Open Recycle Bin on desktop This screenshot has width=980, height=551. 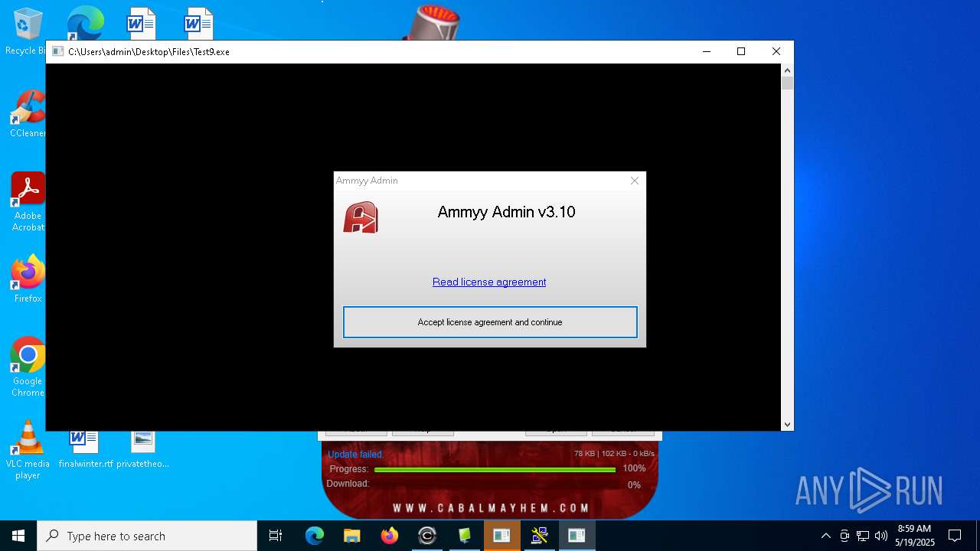point(28,32)
